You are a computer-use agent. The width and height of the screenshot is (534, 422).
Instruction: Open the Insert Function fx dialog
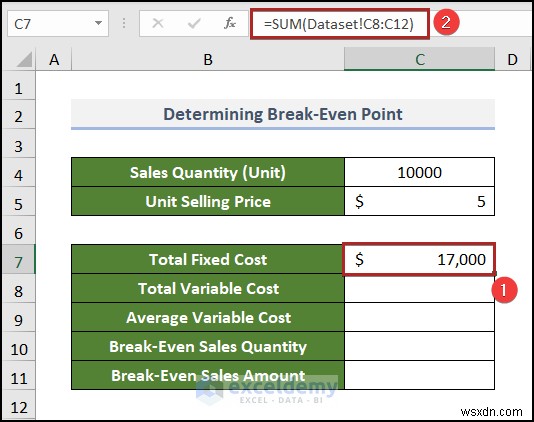pos(230,24)
